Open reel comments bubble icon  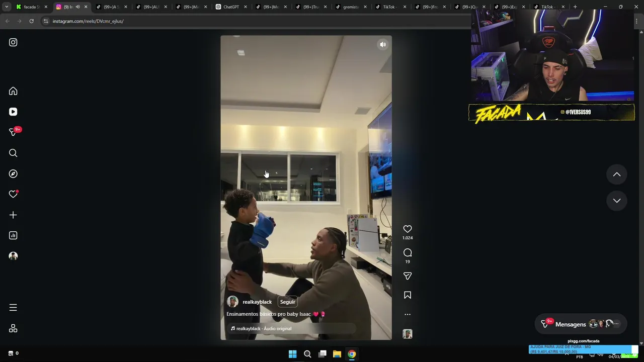pyautogui.click(x=408, y=252)
